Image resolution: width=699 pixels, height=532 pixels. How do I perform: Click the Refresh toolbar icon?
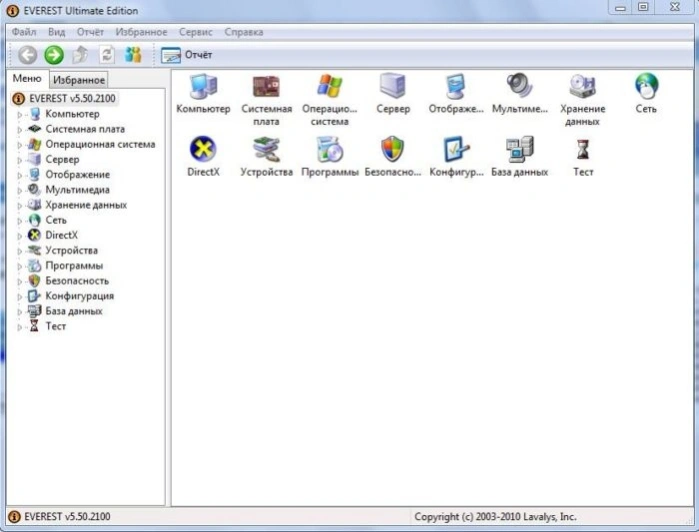(107, 55)
